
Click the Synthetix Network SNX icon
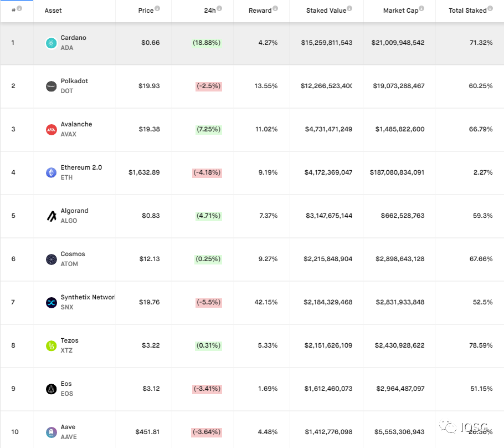coord(51,303)
